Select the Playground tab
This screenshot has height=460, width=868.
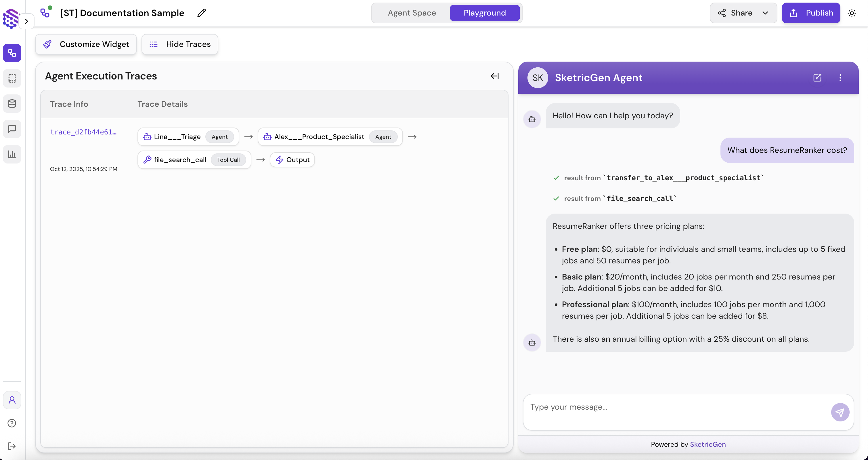[x=484, y=13]
